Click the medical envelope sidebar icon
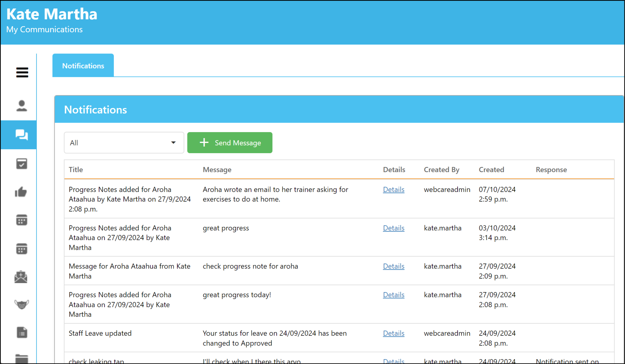This screenshot has height=364, width=625. 21,277
